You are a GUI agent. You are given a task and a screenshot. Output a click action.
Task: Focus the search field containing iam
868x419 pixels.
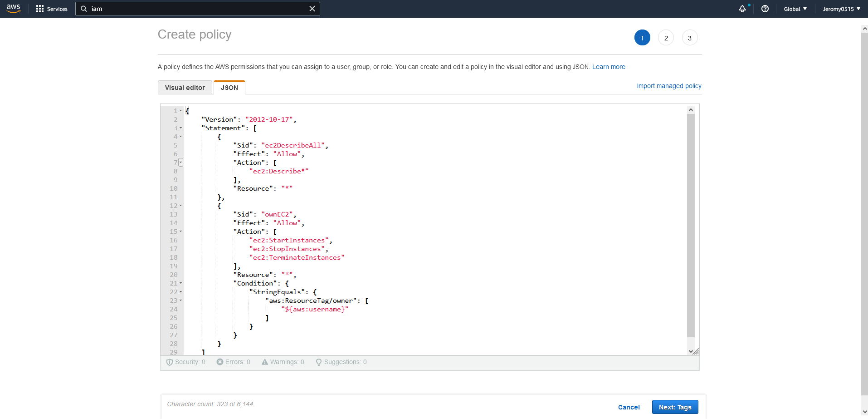[x=198, y=9]
